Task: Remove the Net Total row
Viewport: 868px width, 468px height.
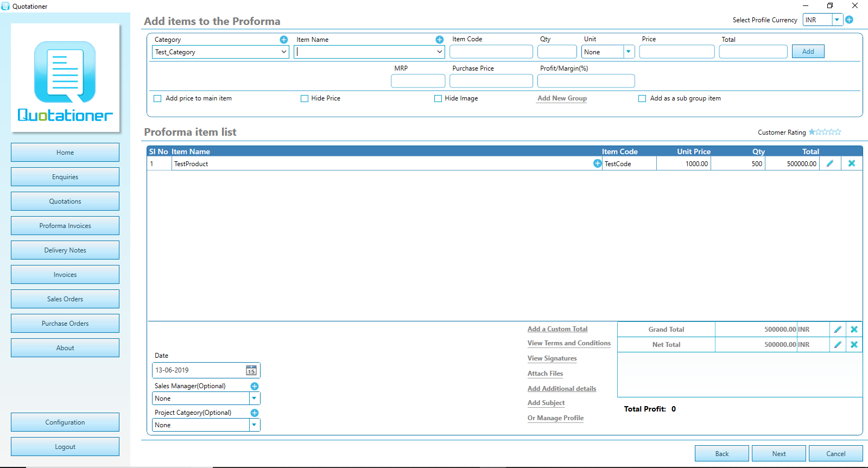Action: [854, 345]
